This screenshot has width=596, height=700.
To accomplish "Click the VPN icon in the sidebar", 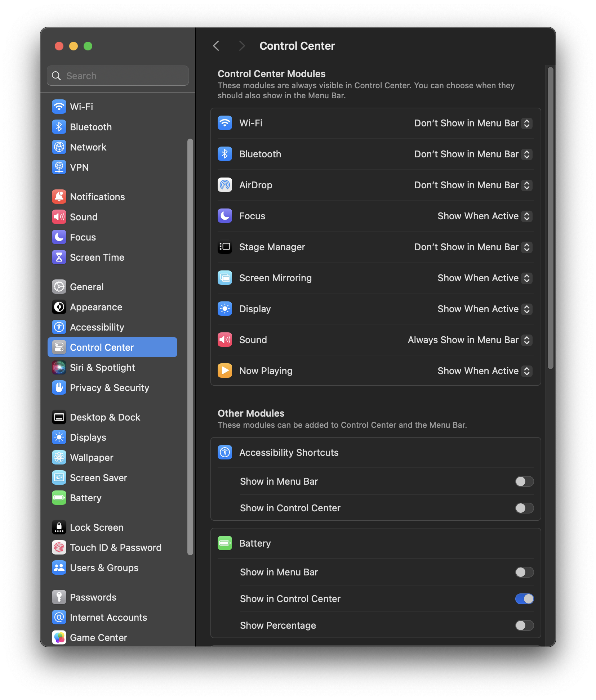I will click(x=59, y=167).
